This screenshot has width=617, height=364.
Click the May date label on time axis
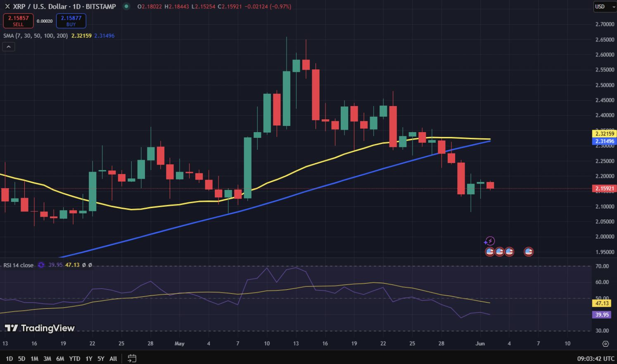[179, 343]
